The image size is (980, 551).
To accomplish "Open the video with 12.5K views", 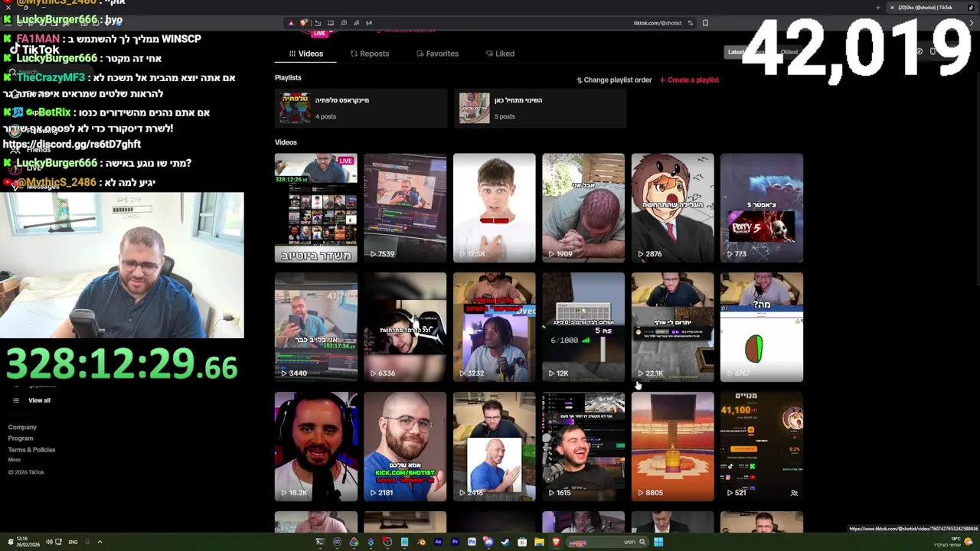I will [x=494, y=208].
